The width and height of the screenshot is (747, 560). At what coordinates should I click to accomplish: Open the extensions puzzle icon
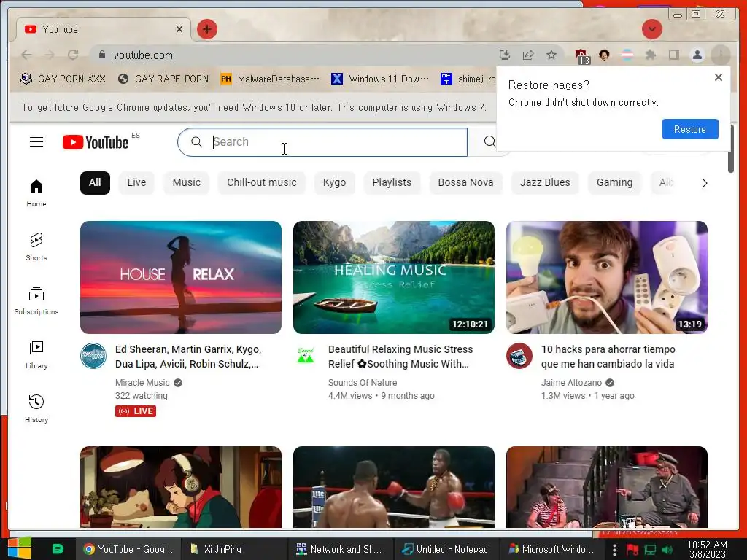650,55
